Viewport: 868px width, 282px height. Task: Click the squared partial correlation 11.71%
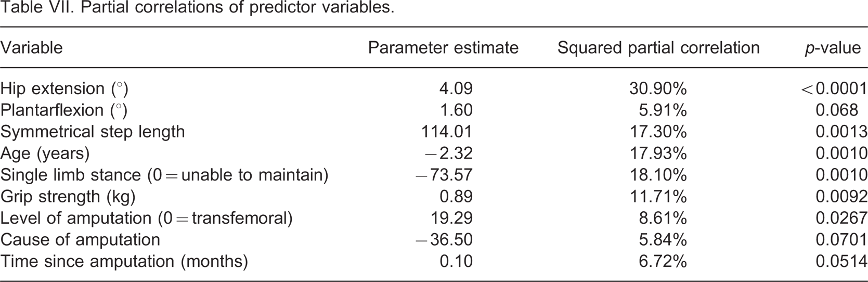pos(658,197)
